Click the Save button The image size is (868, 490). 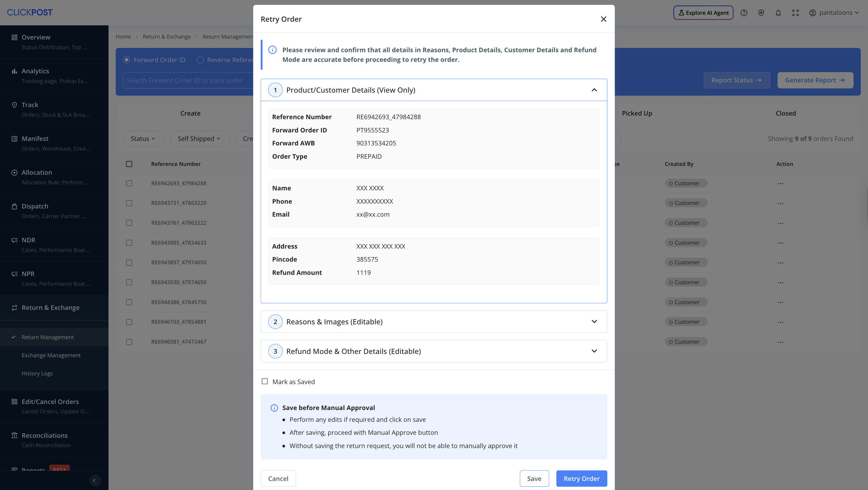(534, 479)
